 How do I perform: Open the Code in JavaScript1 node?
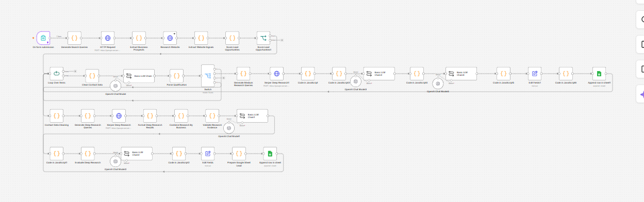(56, 154)
